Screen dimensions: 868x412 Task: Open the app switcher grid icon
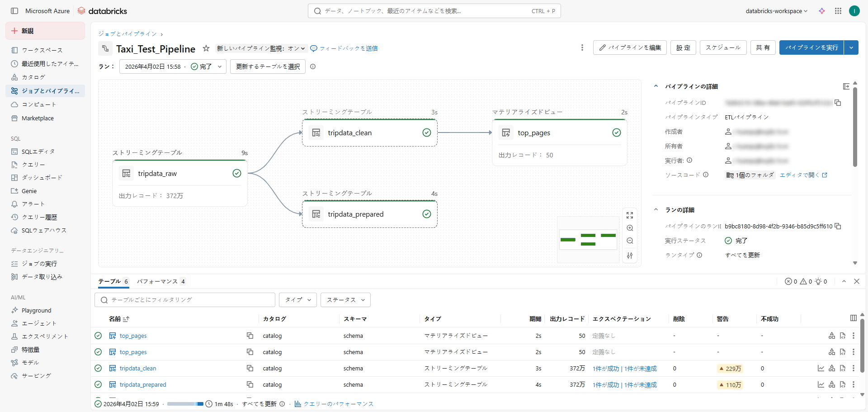(x=838, y=11)
